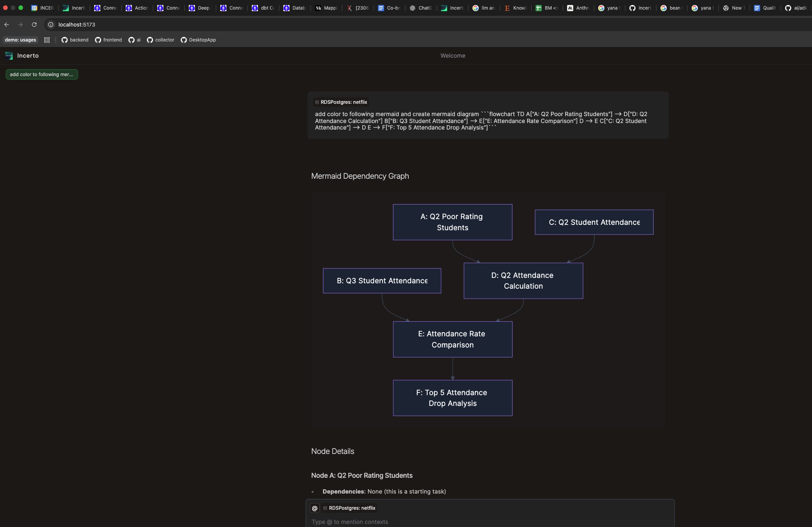Open the frontend GitHub bookmark

[108, 40]
